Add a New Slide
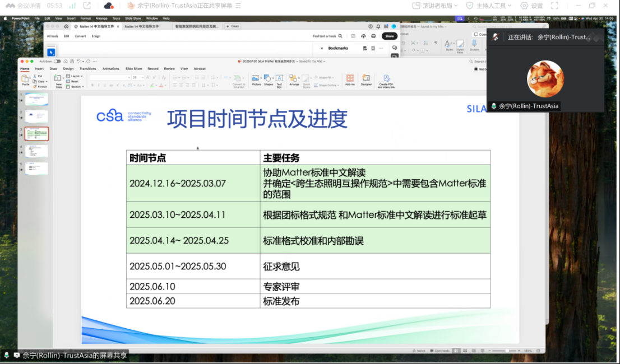 (58, 80)
